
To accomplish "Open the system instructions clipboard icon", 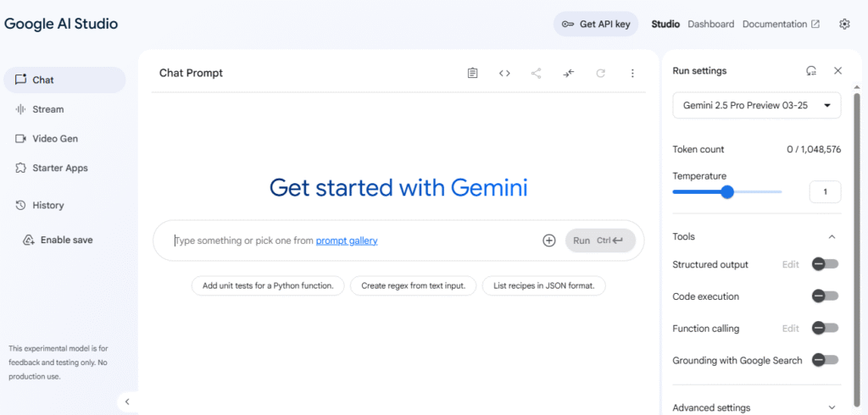I will tap(472, 73).
